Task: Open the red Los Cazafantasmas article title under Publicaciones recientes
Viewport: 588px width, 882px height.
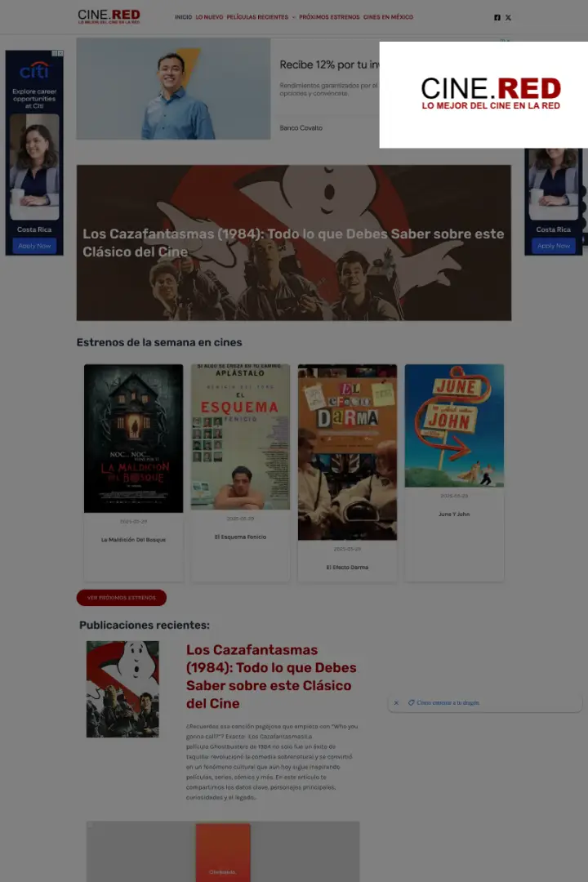Action: (271, 676)
